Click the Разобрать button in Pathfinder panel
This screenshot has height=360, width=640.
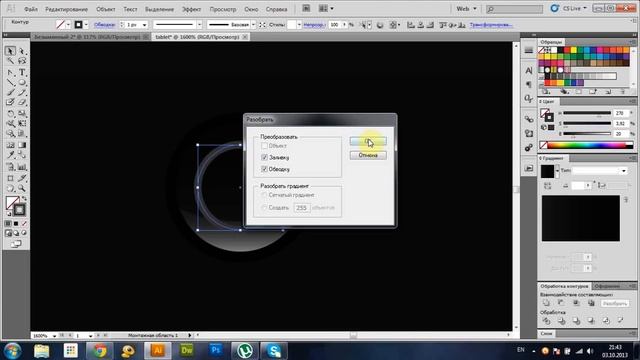pyautogui.click(x=615, y=303)
